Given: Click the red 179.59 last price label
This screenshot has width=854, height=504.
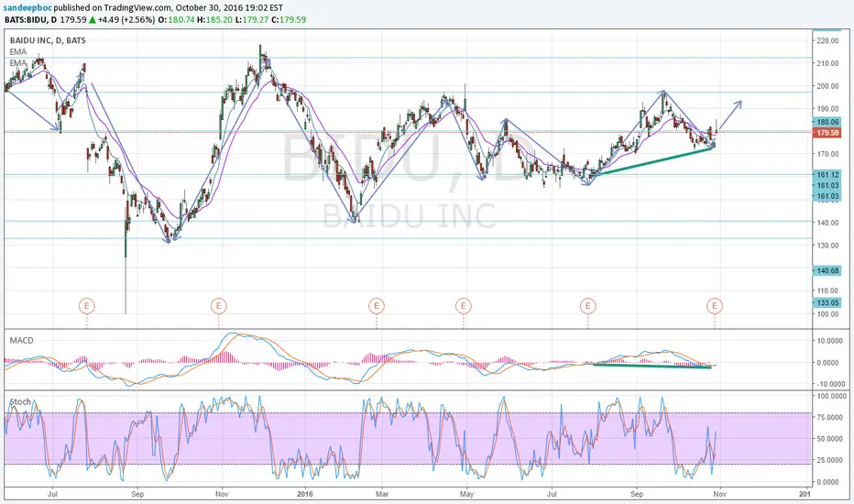Looking at the screenshot, I should pyautogui.click(x=827, y=133).
